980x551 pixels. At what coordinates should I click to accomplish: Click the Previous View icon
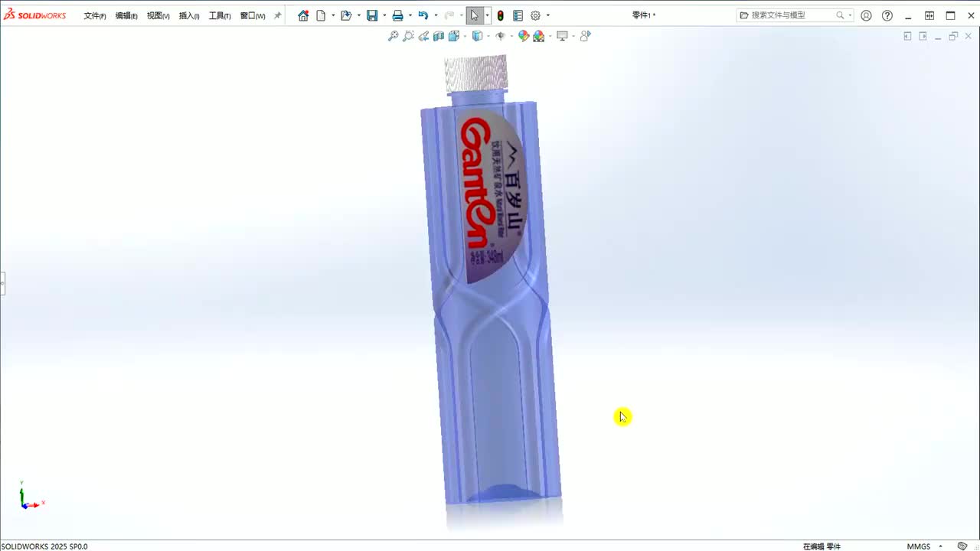click(x=423, y=36)
